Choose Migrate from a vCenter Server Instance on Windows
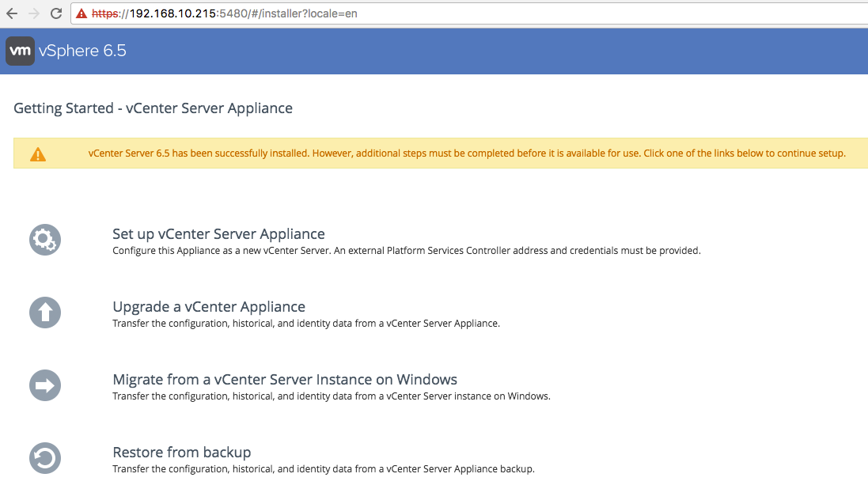 (285, 380)
